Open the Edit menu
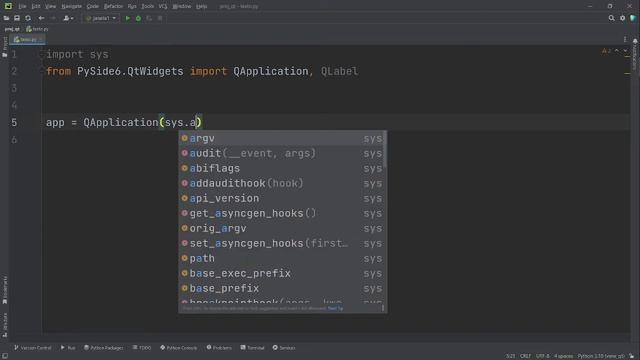The width and height of the screenshot is (640, 360). (36, 7)
